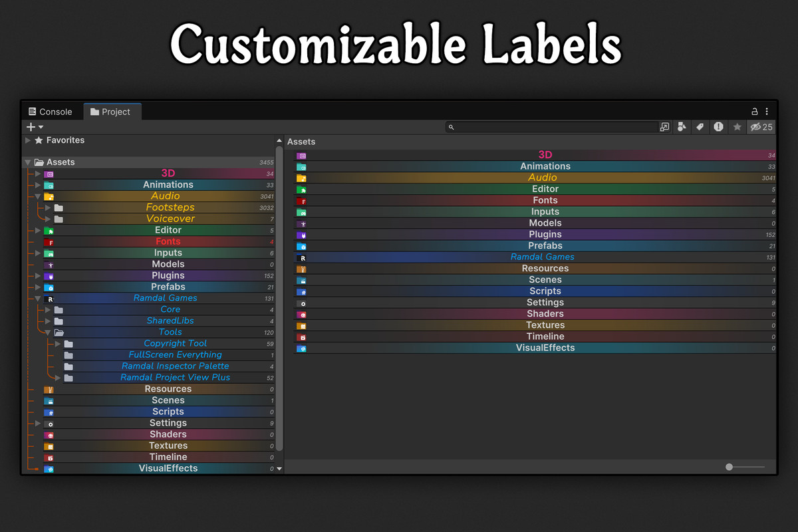Screen dimensions: 798x532
Task: Click the Search by Label tag icon
Action: 700,127
